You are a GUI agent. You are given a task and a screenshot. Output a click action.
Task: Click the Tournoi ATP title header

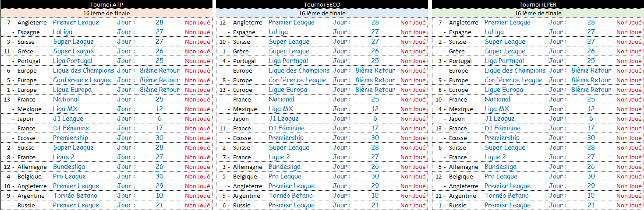click(106, 4)
